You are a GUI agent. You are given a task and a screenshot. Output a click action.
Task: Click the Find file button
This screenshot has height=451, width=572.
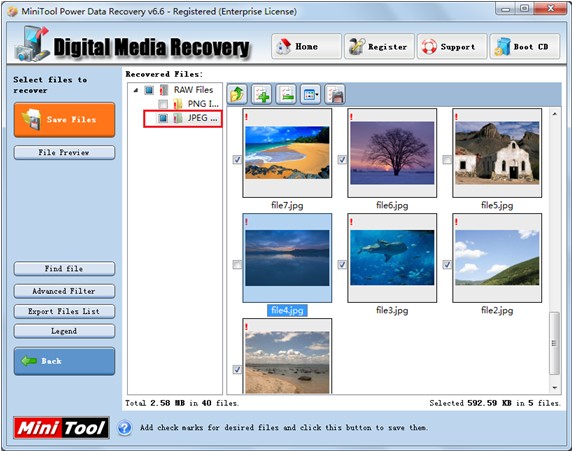coord(65,269)
